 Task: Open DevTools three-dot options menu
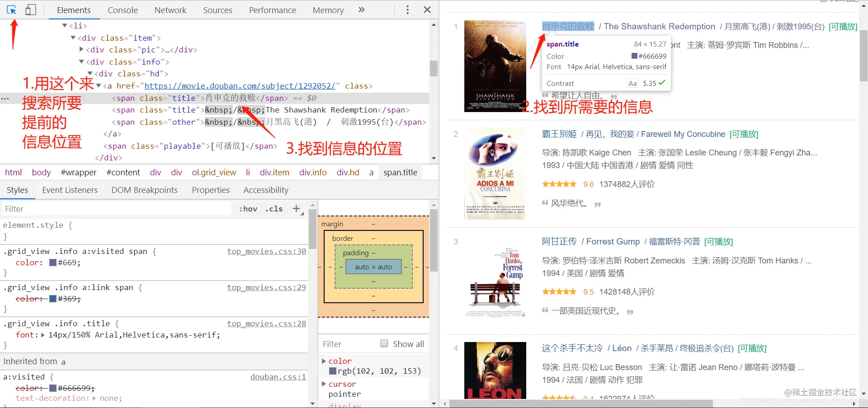(407, 9)
